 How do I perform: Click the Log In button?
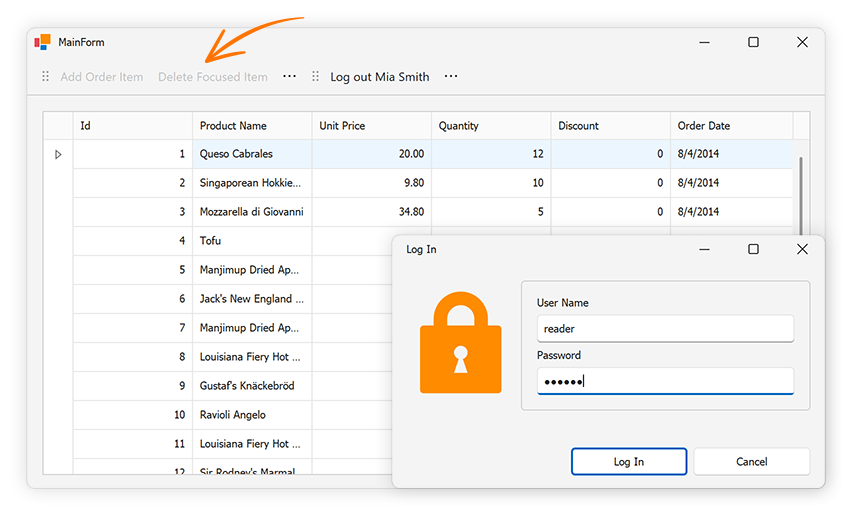[629, 462]
